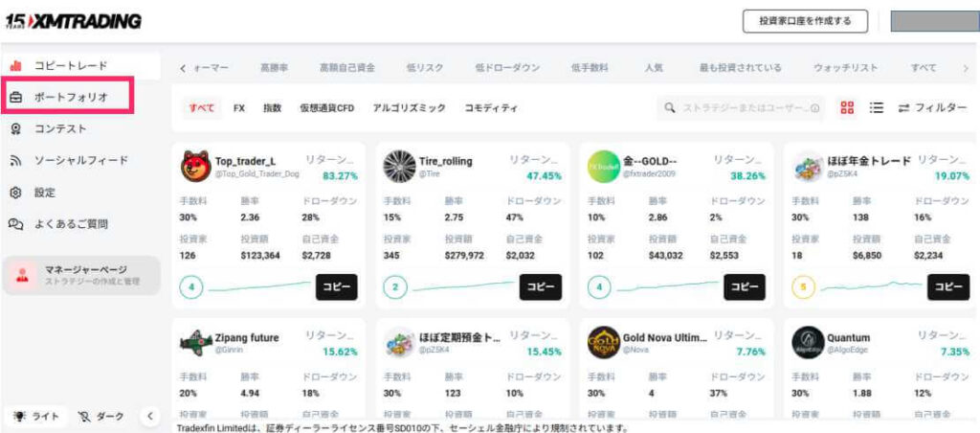Enable the Light theme mode
Image resolution: width=980 pixels, height=433 pixels.
37,417
